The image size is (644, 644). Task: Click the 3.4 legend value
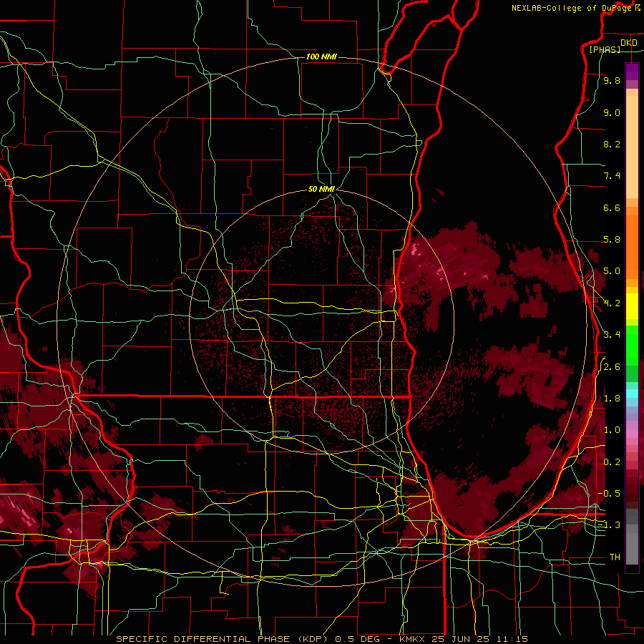(612, 335)
